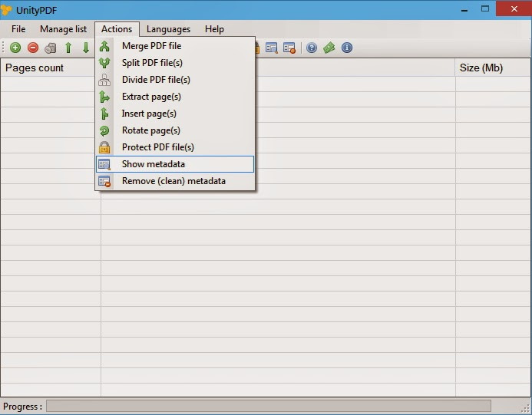Screen dimensions: 532x415
Task: Select Divide PDF file(s) entry
Action: (x=175, y=80)
